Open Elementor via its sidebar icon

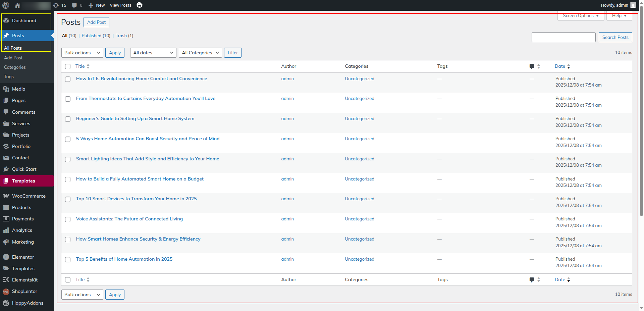tap(6, 257)
